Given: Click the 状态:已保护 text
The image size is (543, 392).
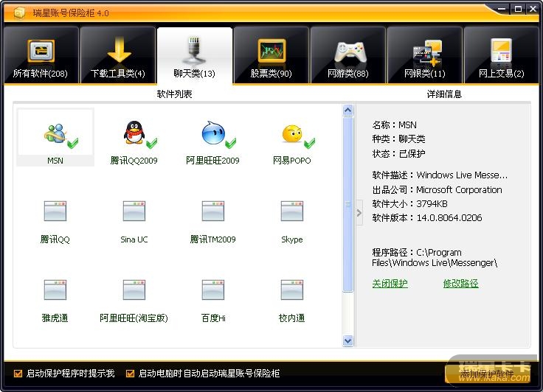Looking at the screenshot, I should [398, 153].
